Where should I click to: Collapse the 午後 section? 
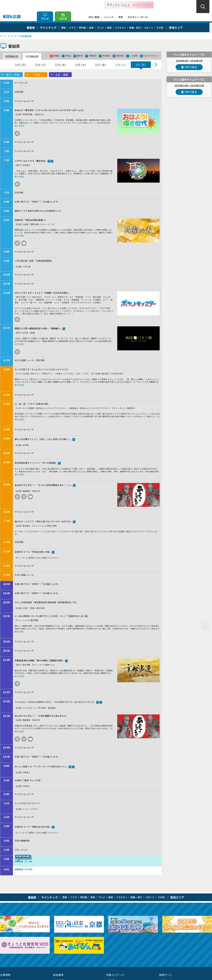(x=36, y=75)
